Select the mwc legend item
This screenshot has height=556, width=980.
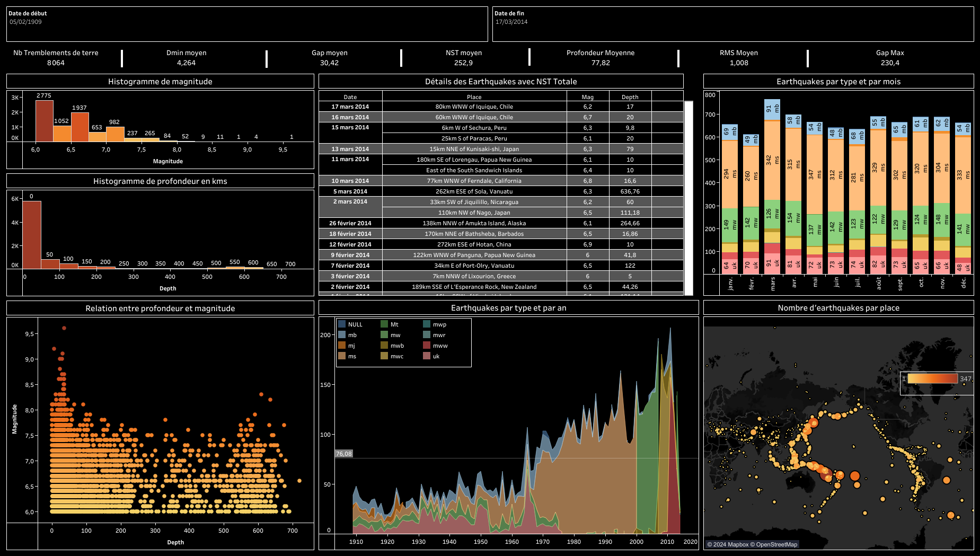pos(392,356)
